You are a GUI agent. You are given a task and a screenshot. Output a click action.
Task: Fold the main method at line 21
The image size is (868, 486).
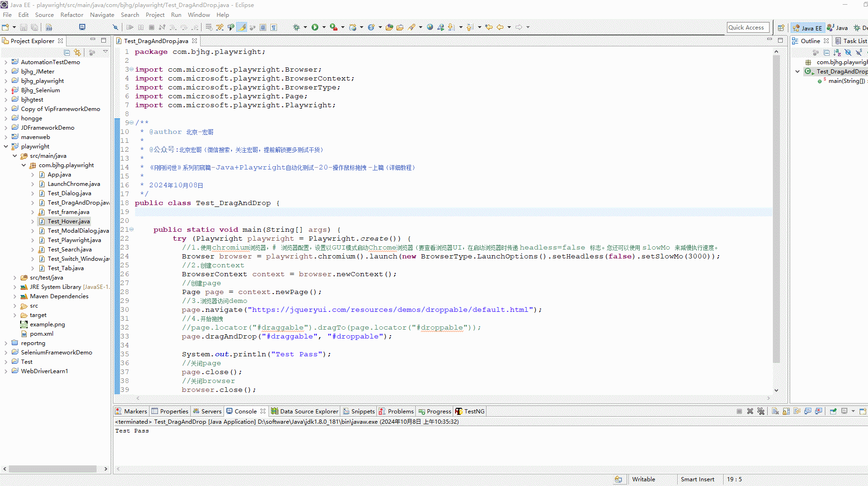click(132, 229)
